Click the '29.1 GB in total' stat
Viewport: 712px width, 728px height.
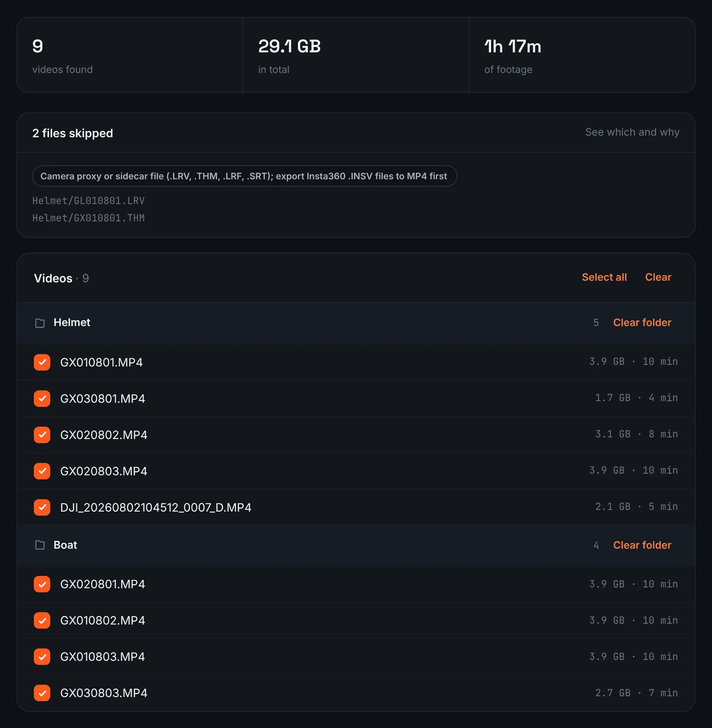click(356, 55)
